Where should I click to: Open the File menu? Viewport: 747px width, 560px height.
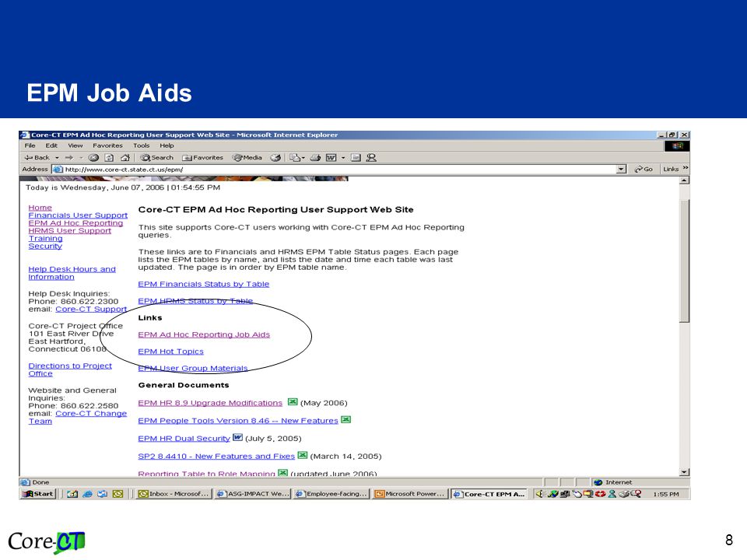click(30, 145)
